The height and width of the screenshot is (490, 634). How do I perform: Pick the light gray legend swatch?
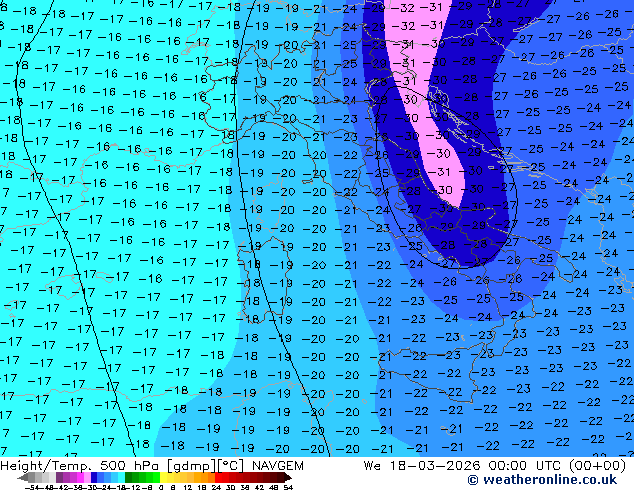[x=52, y=477]
